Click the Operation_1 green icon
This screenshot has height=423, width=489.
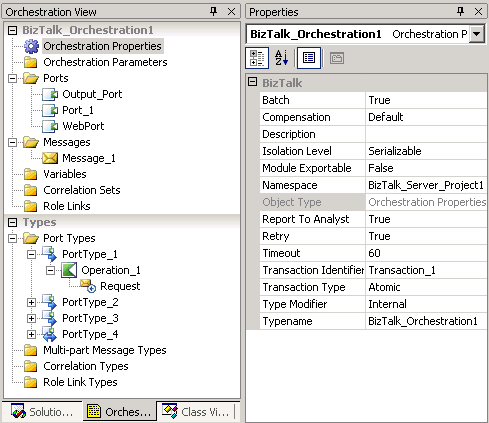coord(69,270)
